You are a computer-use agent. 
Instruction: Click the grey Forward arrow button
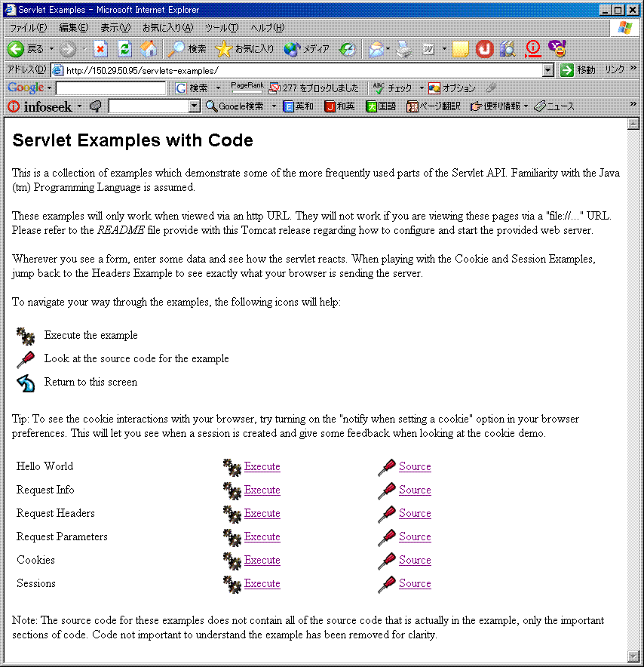point(67,49)
